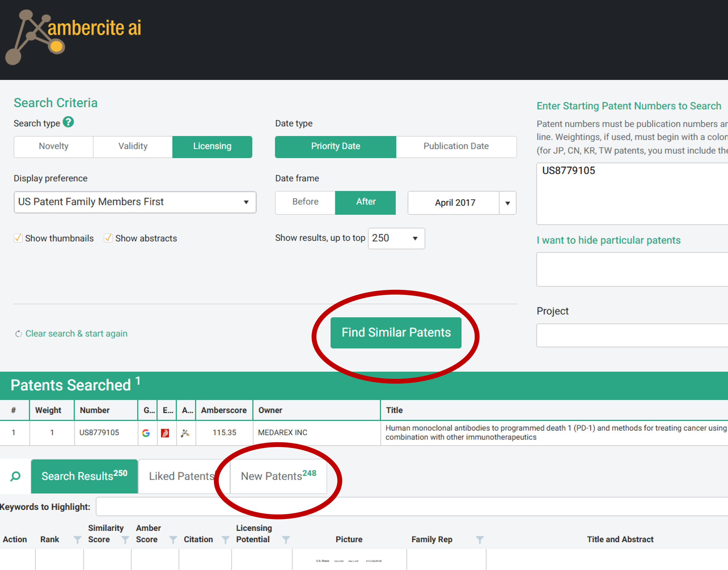Switch to the New Patents tab

(278, 476)
